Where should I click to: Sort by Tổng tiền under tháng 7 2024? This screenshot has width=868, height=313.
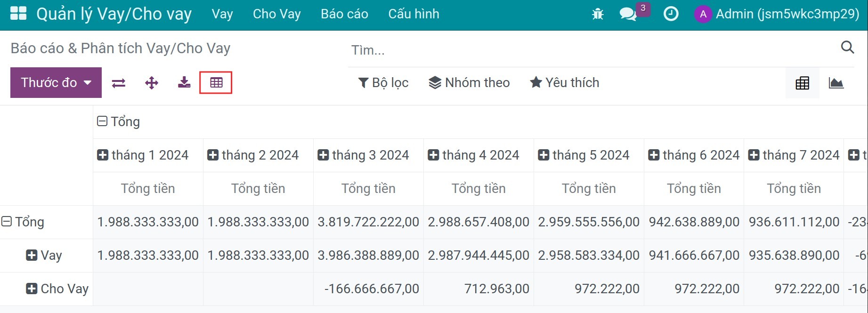tap(794, 188)
